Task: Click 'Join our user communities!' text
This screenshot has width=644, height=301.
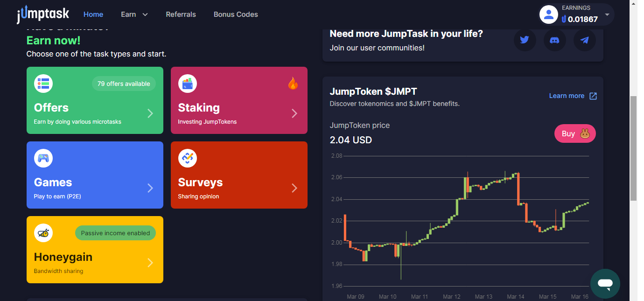Action: 377,48
